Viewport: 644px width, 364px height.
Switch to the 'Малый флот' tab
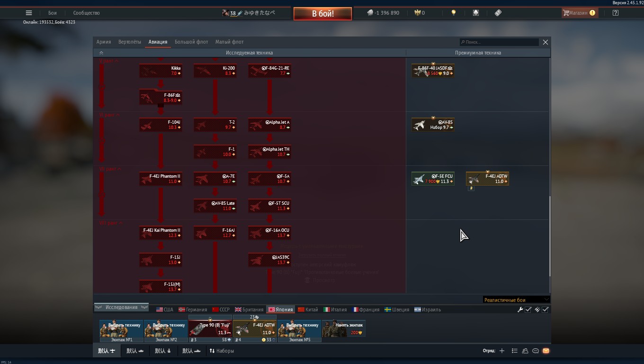[x=229, y=42]
